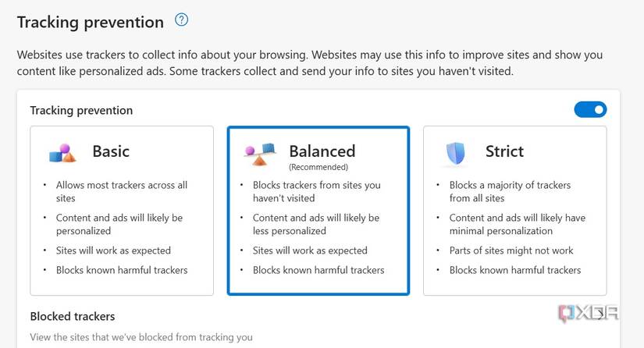Click the help question mark icon
This screenshot has height=348, width=644.
coord(182,21)
